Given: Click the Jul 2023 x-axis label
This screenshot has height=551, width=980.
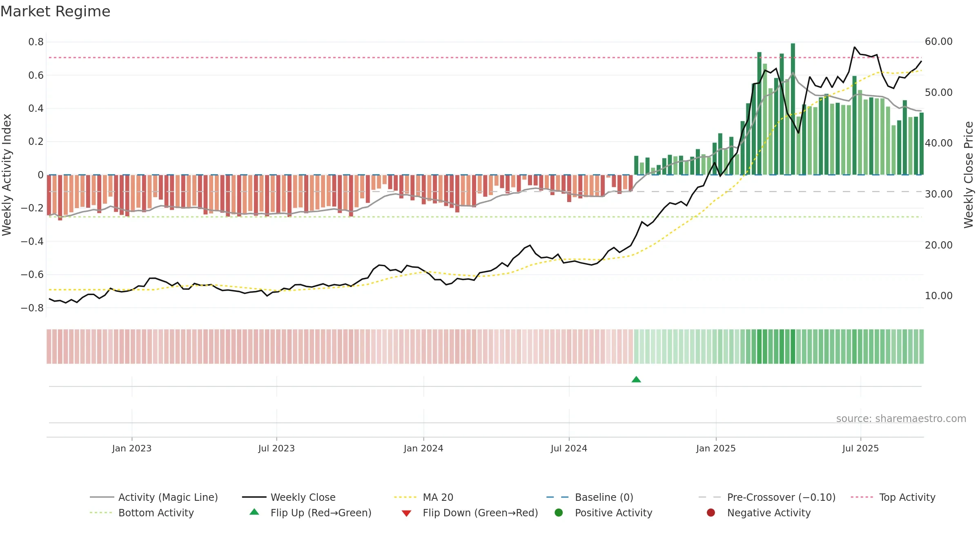Looking at the screenshot, I should point(276,448).
